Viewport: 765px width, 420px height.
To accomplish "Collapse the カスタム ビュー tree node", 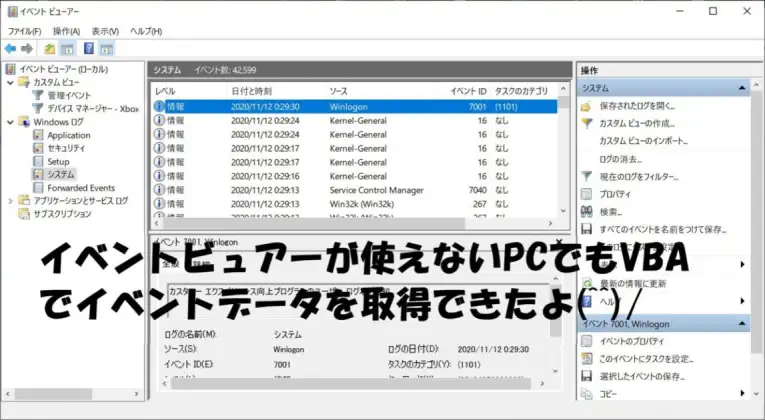I will [x=9, y=82].
